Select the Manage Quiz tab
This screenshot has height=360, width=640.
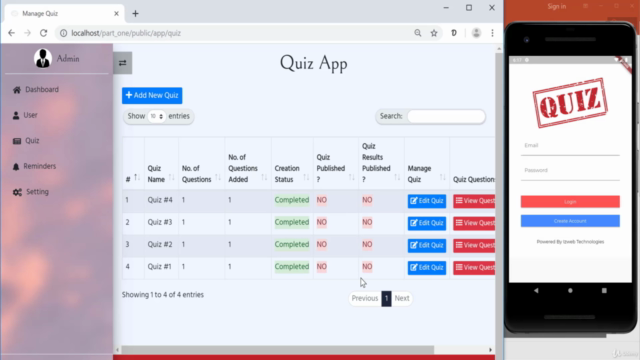[64, 13]
